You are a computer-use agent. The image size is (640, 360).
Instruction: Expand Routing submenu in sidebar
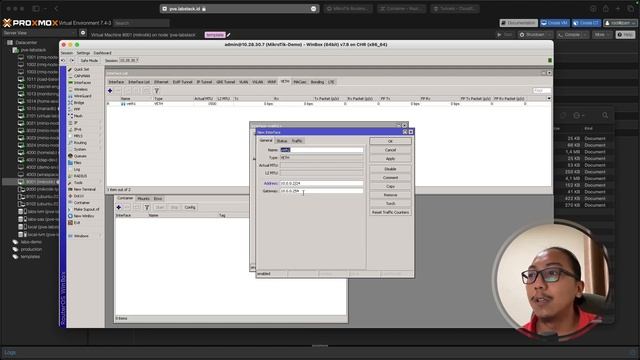[x=85, y=142]
